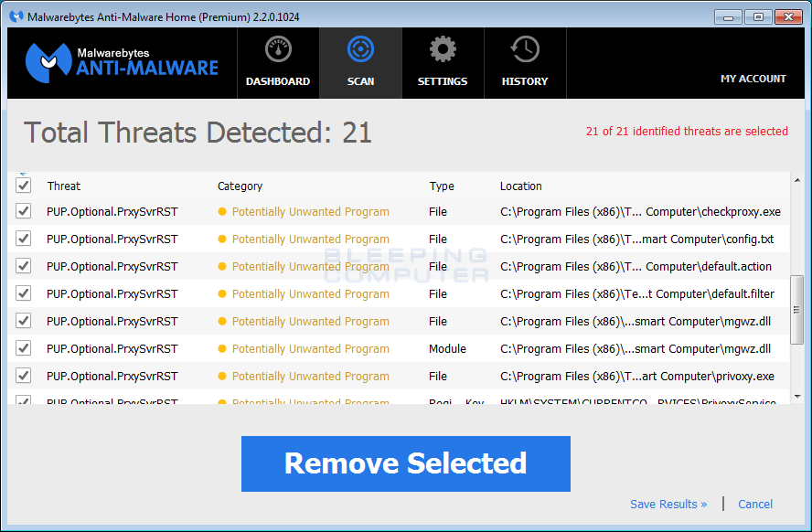Click PUP.Optional.PrxySvrRST in the checkproxy.exe row
The image size is (812, 532).
coord(112,212)
